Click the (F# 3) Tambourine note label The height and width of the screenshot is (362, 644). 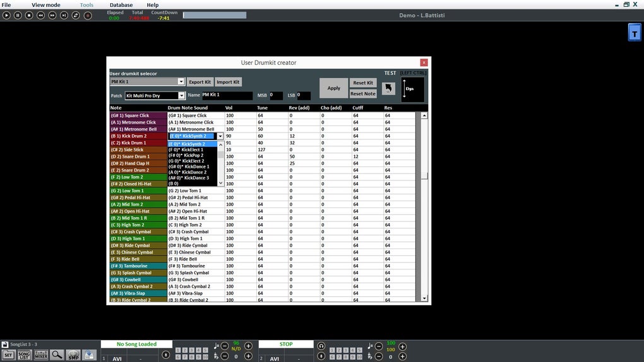click(138, 266)
